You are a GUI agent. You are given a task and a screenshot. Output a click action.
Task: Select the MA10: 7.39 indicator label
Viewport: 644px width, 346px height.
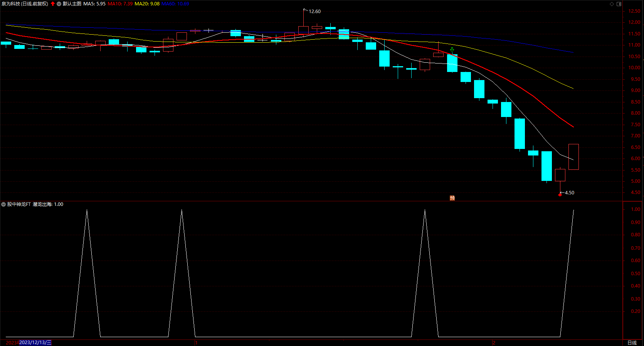pos(120,4)
